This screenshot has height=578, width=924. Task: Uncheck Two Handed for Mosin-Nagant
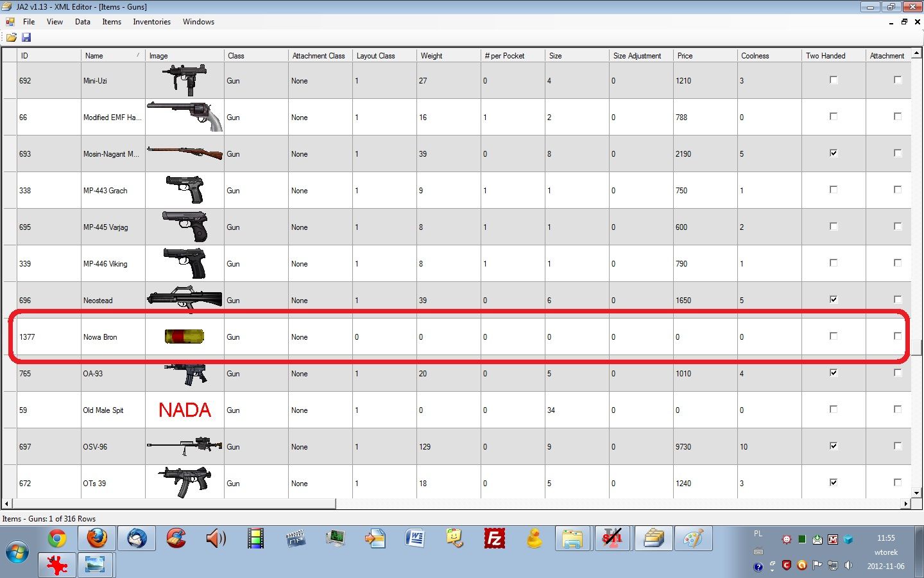833,153
